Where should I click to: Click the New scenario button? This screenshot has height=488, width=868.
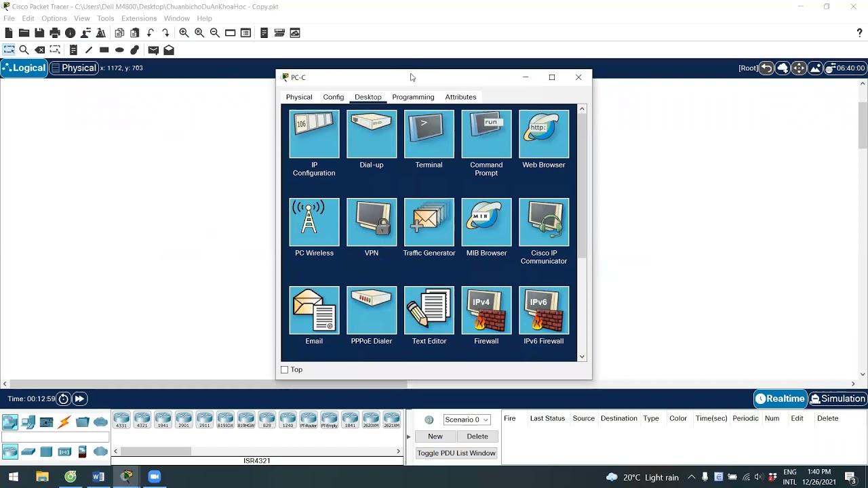click(x=435, y=436)
